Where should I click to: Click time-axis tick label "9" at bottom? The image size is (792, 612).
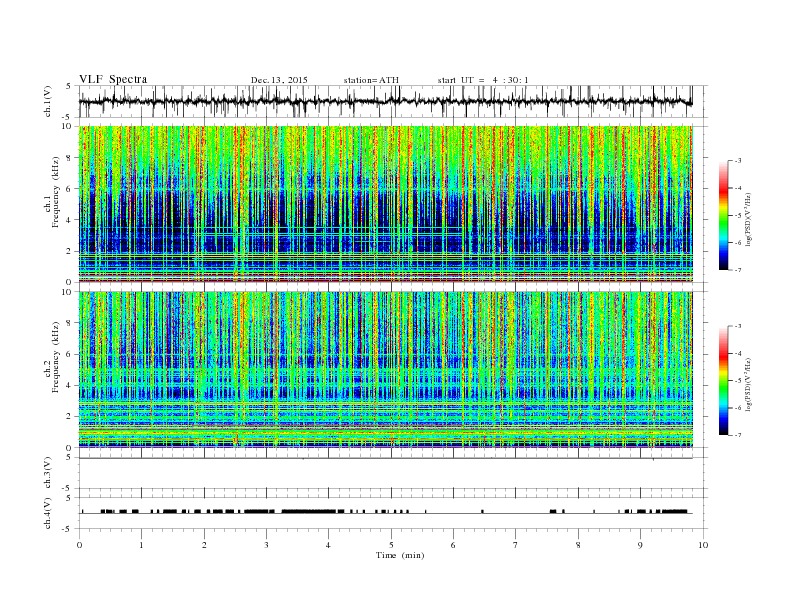tap(640, 545)
